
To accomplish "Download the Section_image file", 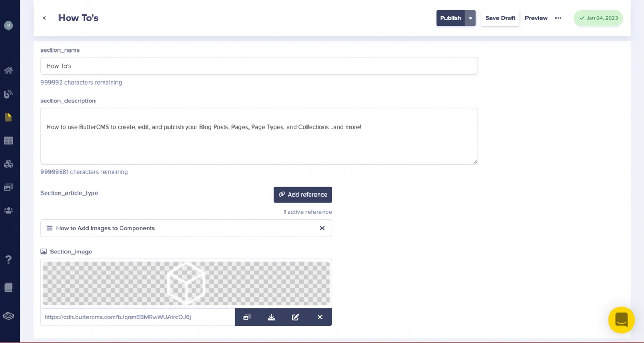I will pos(272,317).
